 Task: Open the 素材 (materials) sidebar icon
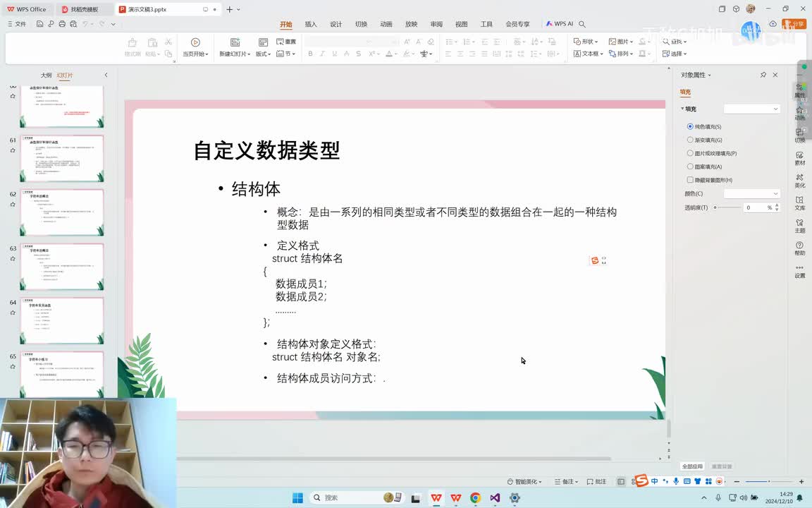coord(799,159)
